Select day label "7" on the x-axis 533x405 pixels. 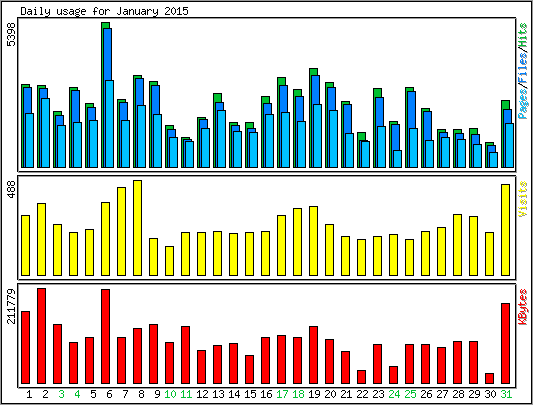(125, 394)
